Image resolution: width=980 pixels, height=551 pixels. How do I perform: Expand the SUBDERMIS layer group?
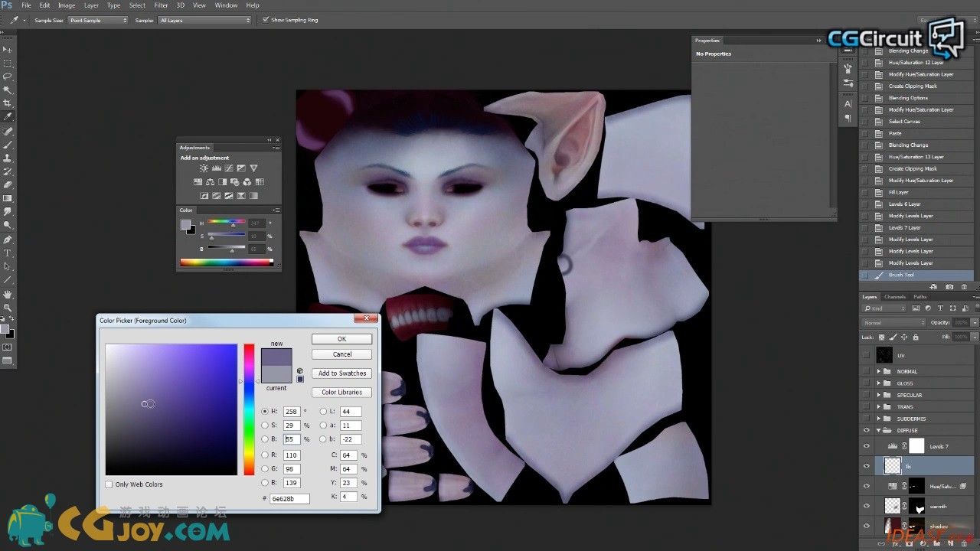pyautogui.click(x=879, y=419)
